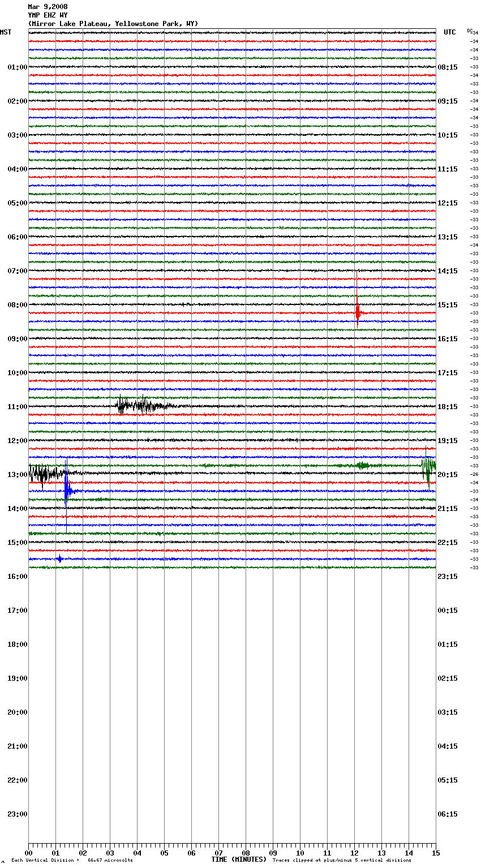The image size is (481, 868).
Task: Click the "Traces clipped" footnote text
Action: [342, 860]
